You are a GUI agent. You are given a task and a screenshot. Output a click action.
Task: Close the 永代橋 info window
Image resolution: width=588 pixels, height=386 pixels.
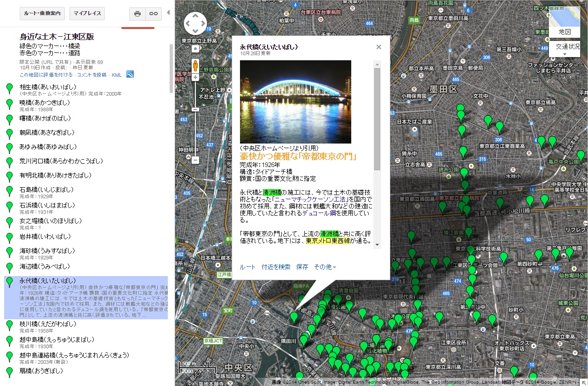click(378, 47)
